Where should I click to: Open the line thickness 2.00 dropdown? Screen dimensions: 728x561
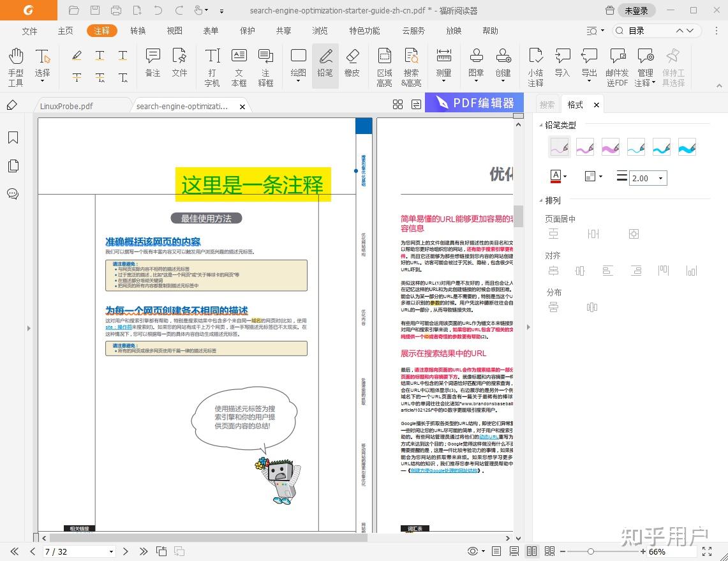click(x=660, y=178)
